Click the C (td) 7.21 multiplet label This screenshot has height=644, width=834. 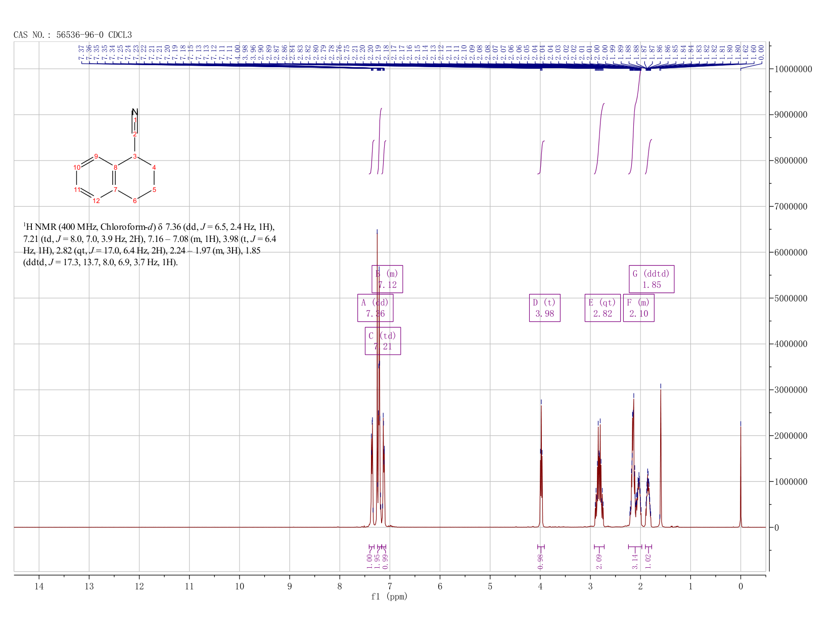tap(383, 341)
